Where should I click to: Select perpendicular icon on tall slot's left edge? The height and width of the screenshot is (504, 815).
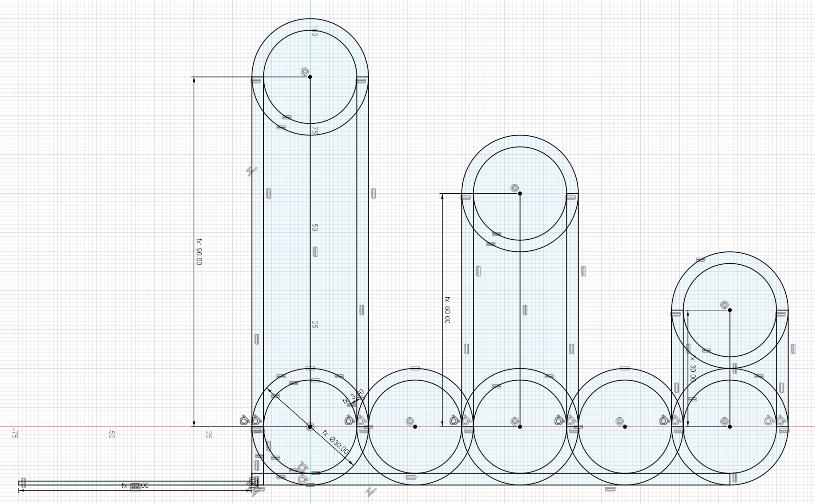coord(251,172)
